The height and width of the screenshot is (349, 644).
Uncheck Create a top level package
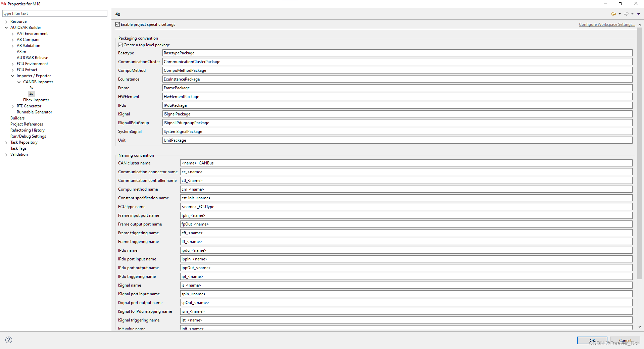[120, 45]
